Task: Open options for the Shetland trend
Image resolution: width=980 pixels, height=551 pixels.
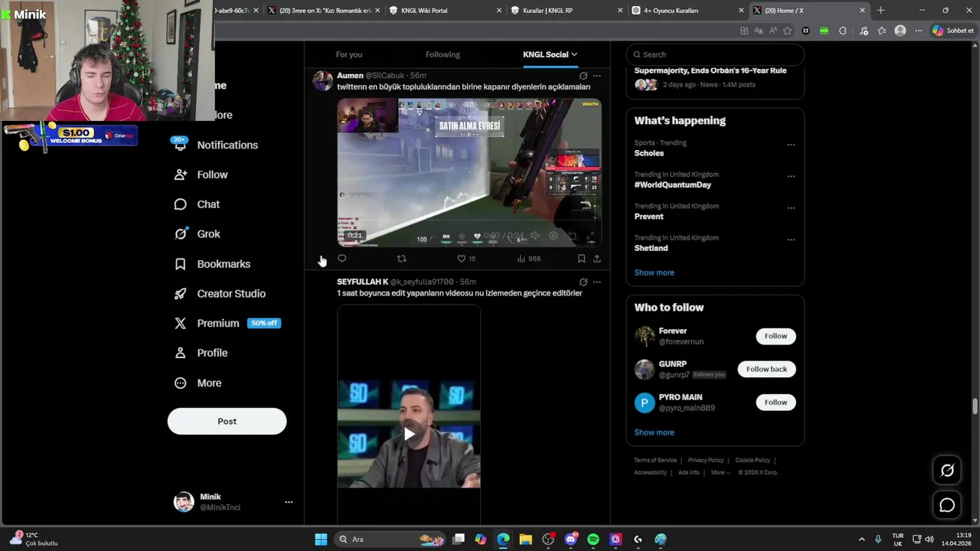Action: (791, 240)
